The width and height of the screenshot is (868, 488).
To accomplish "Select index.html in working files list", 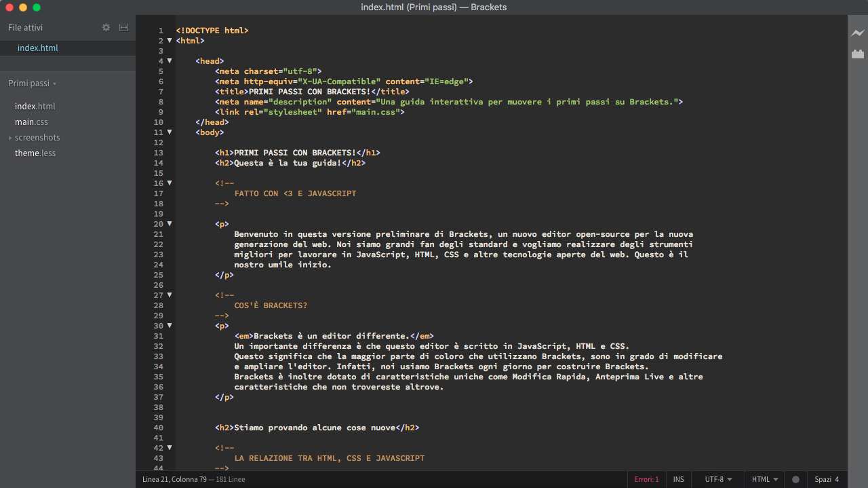I will coord(38,48).
